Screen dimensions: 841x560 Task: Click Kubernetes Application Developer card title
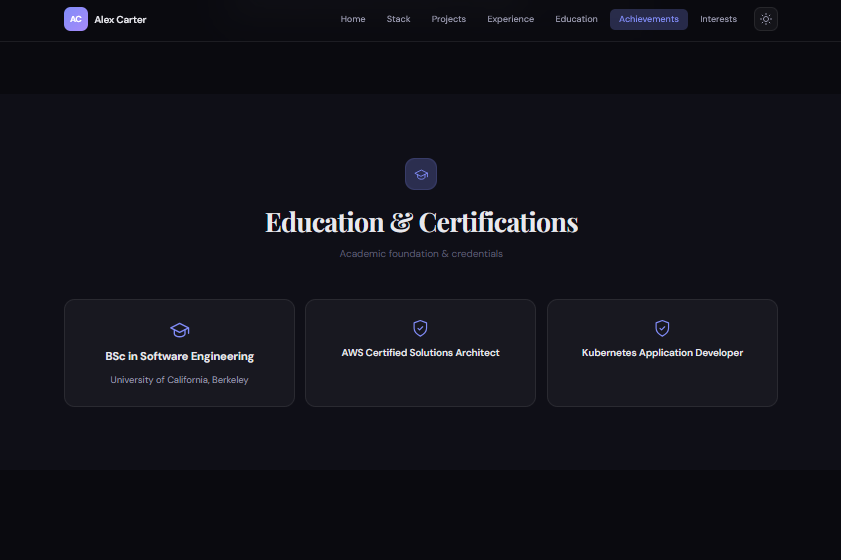point(662,353)
